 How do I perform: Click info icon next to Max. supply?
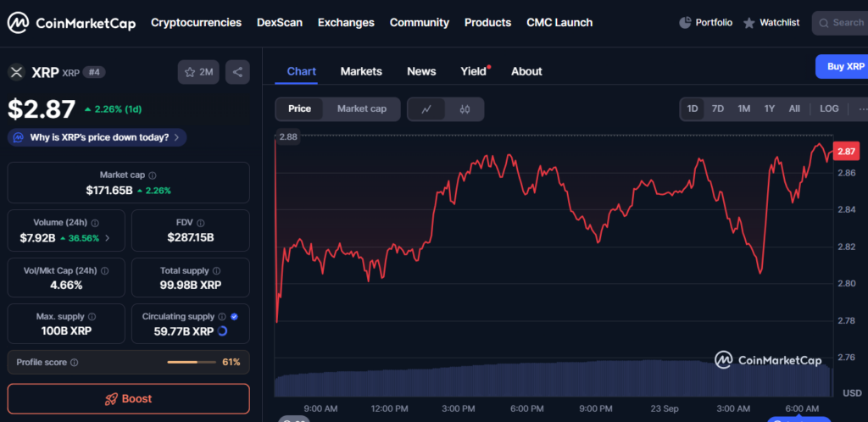click(x=92, y=317)
